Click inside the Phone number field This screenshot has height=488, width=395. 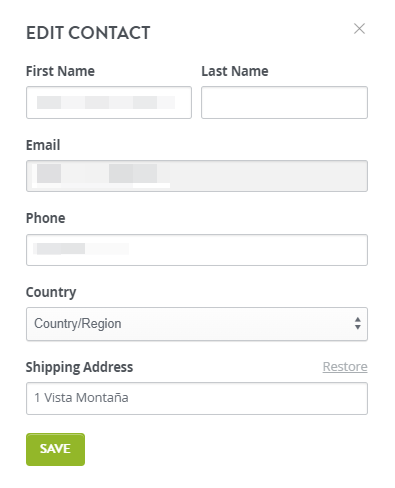click(197, 250)
